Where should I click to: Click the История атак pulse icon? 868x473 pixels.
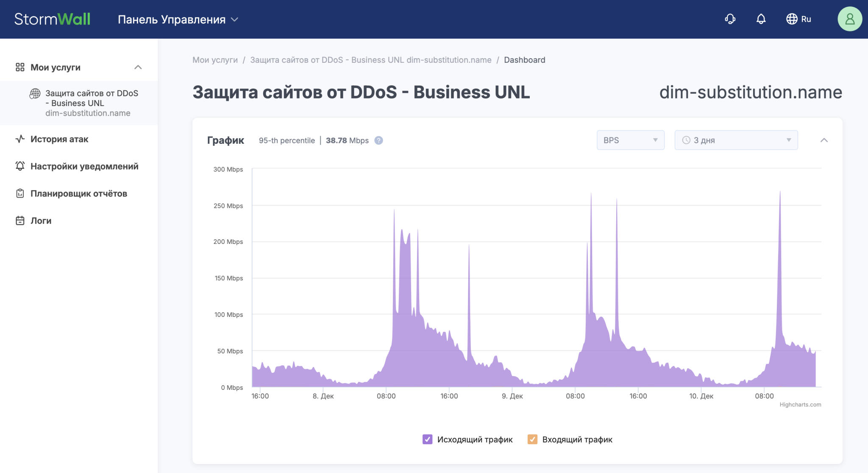pyautogui.click(x=20, y=139)
